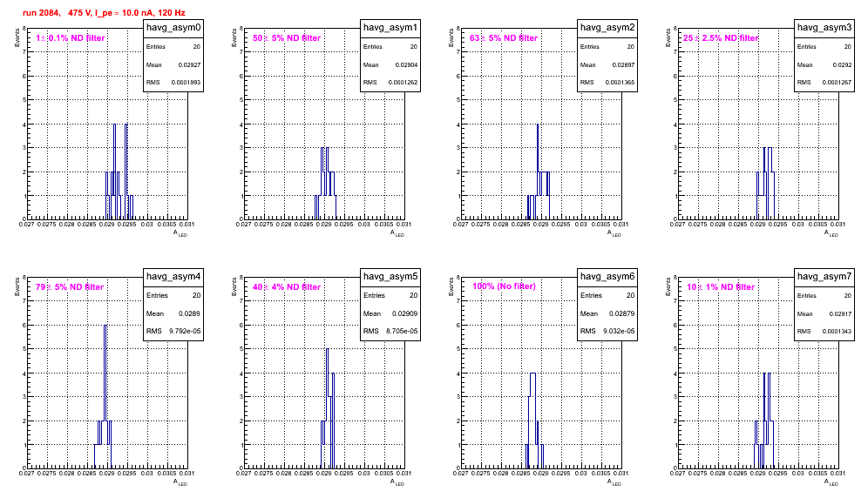This screenshot has height=498, width=868.
Task: Click Mean value 0.02909 in havg_asym5
Action: (x=404, y=313)
